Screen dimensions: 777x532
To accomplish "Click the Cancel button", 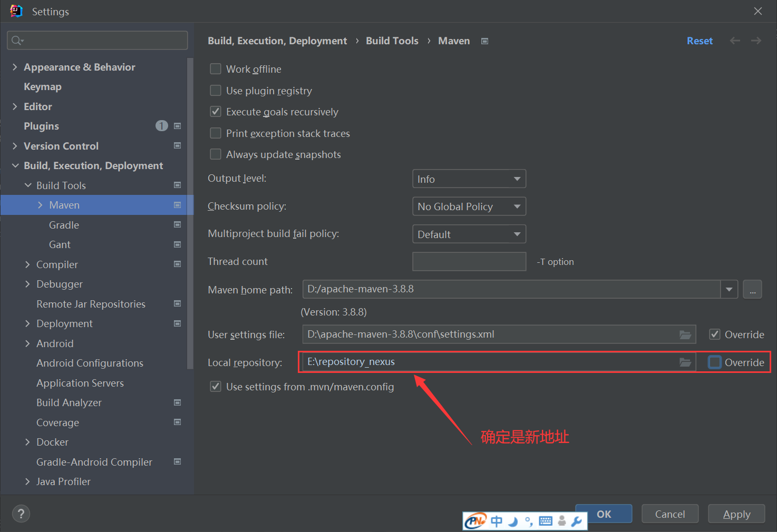I will pyautogui.click(x=670, y=514).
